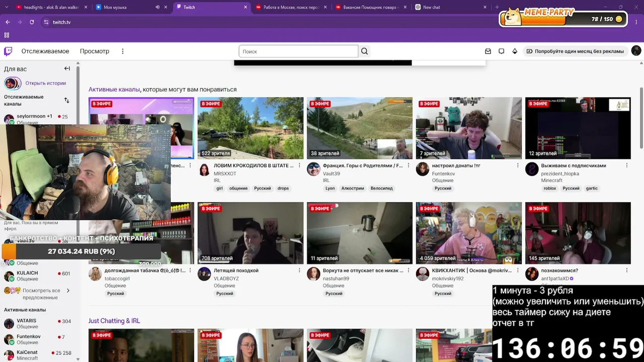Open options menu for Воркута не отпускает stream
The image size is (644, 362).
point(409,270)
